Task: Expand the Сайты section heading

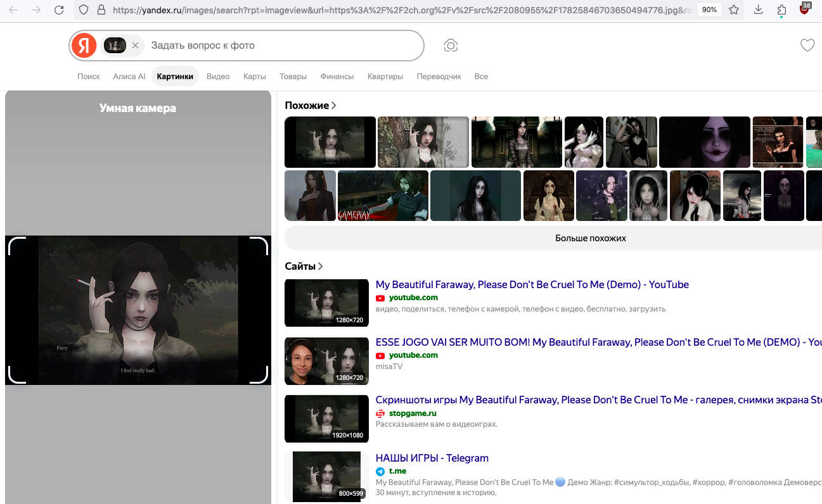Action: tap(304, 267)
